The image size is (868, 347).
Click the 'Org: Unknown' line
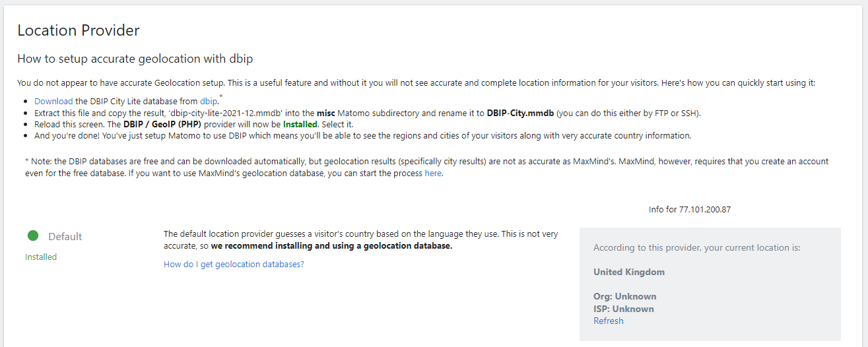tap(624, 296)
